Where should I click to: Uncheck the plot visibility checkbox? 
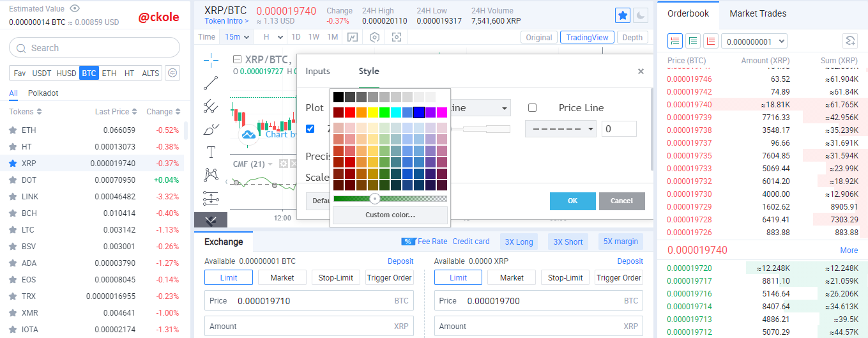pos(310,128)
